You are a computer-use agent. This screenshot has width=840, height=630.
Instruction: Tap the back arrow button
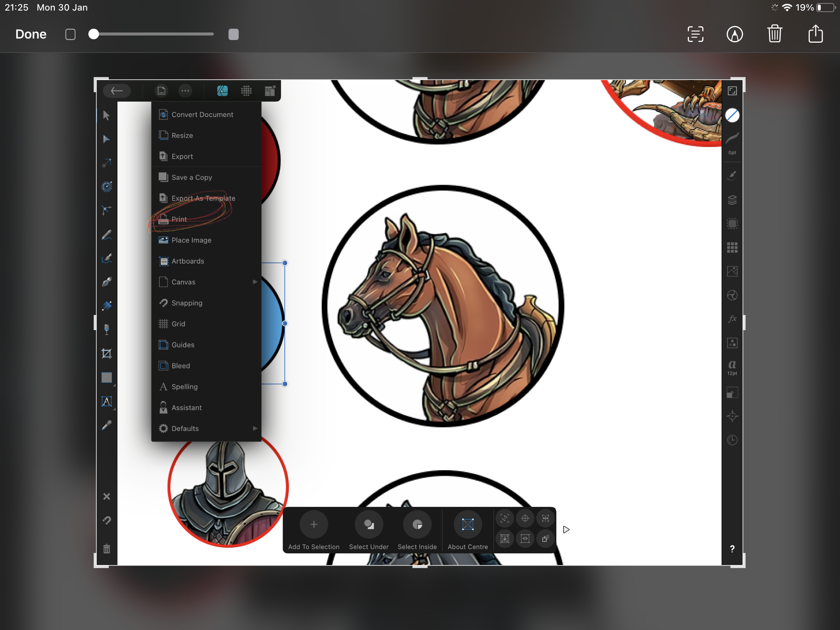click(117, 91)
